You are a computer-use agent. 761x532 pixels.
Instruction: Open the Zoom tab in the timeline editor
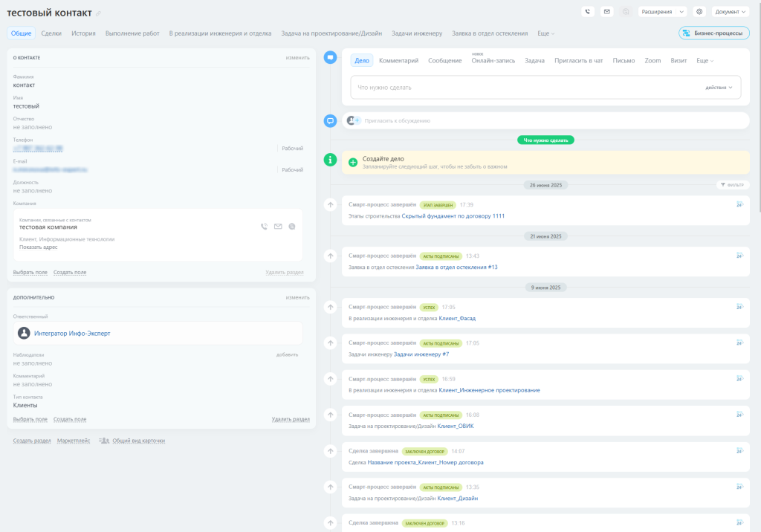pyautogui.click(x=652, y=60)
